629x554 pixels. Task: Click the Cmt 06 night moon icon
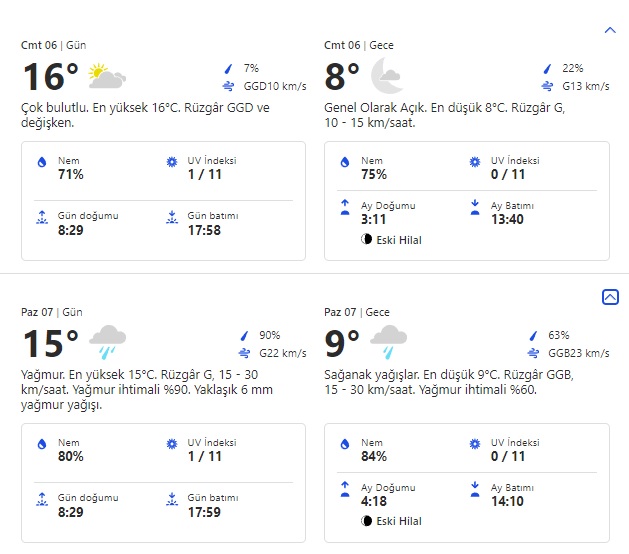click(386, 76)
